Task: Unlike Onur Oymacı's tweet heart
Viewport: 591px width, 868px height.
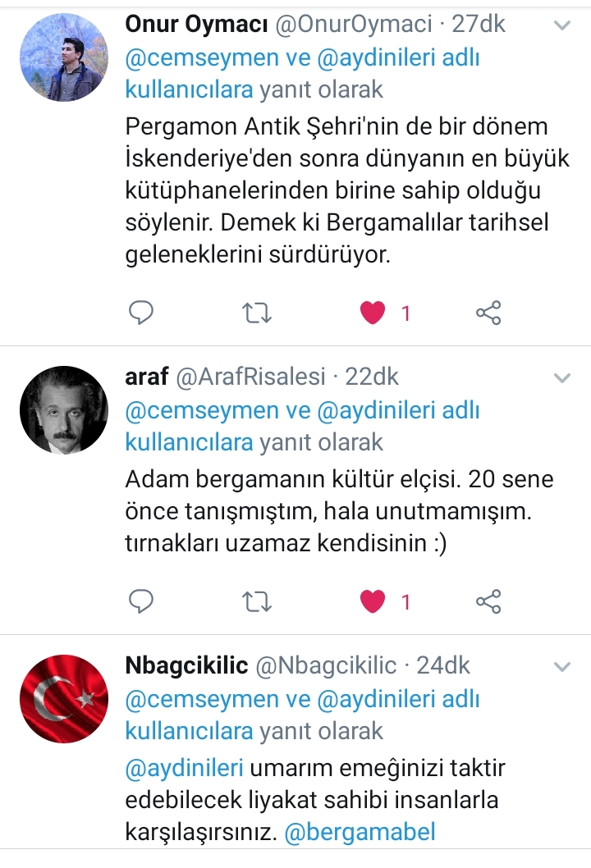Action: (372, 313)
